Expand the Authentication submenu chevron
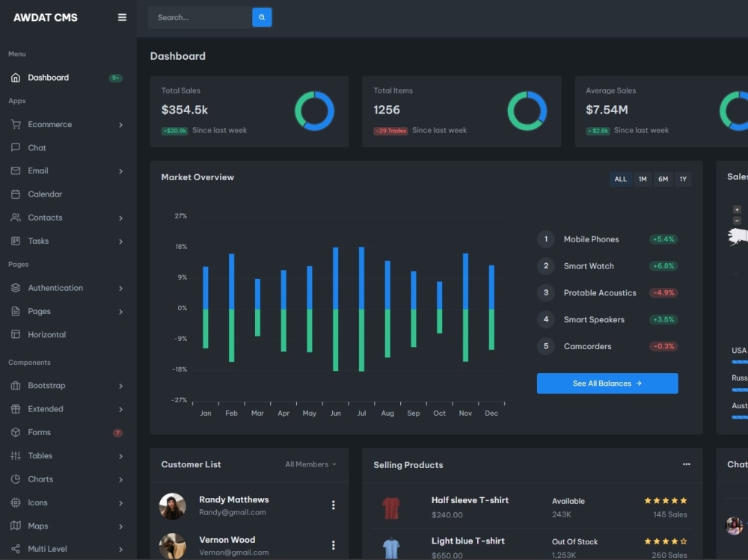The width and height of the screenshot is (748, 560). click(120, 288)
